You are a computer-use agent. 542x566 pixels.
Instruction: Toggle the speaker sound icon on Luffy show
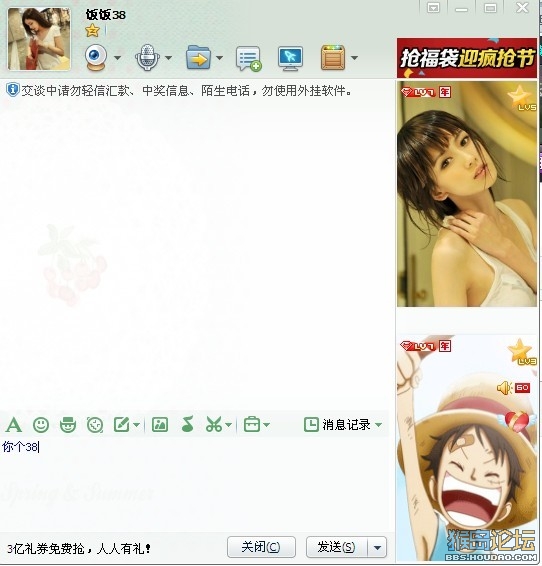[504, 388]
